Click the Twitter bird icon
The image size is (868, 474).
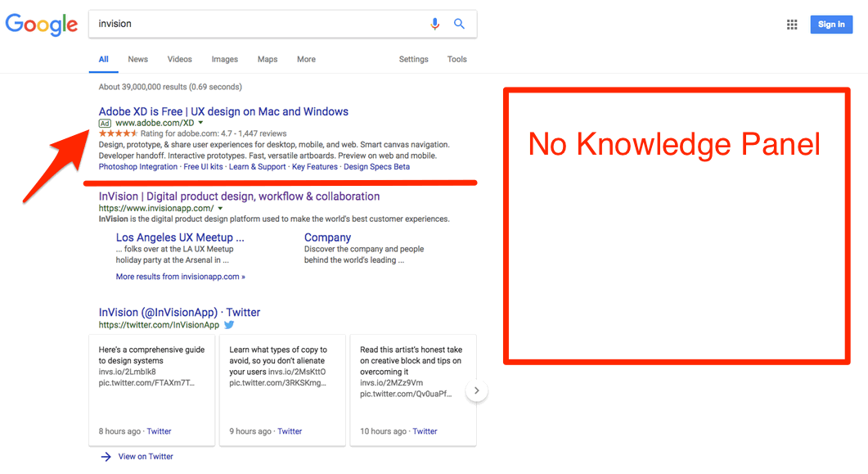pyautogui.click(x=229, y=325)
